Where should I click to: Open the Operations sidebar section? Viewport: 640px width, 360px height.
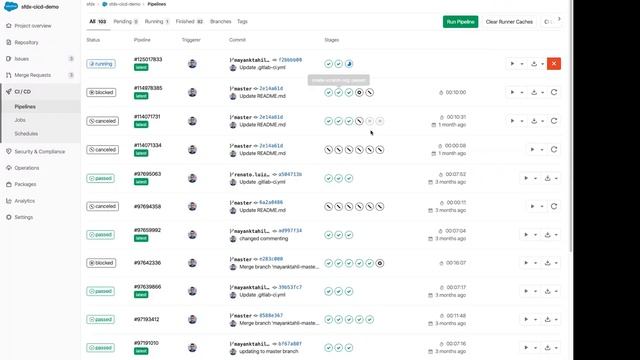tap(27, 168)
